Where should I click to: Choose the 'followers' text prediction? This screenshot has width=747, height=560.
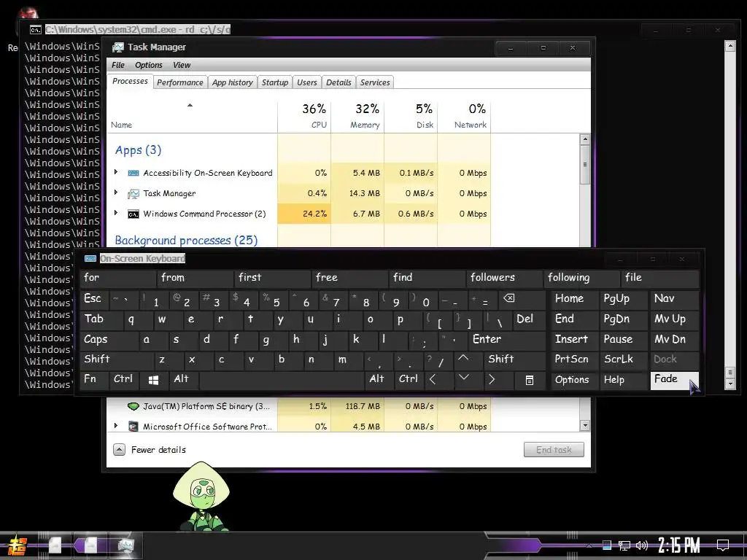click(505, 278)
